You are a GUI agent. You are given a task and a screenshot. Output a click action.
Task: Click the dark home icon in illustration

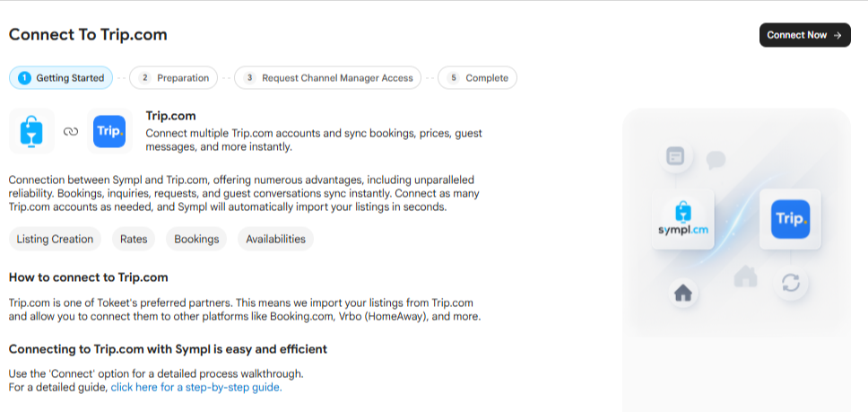click(683, 293)
